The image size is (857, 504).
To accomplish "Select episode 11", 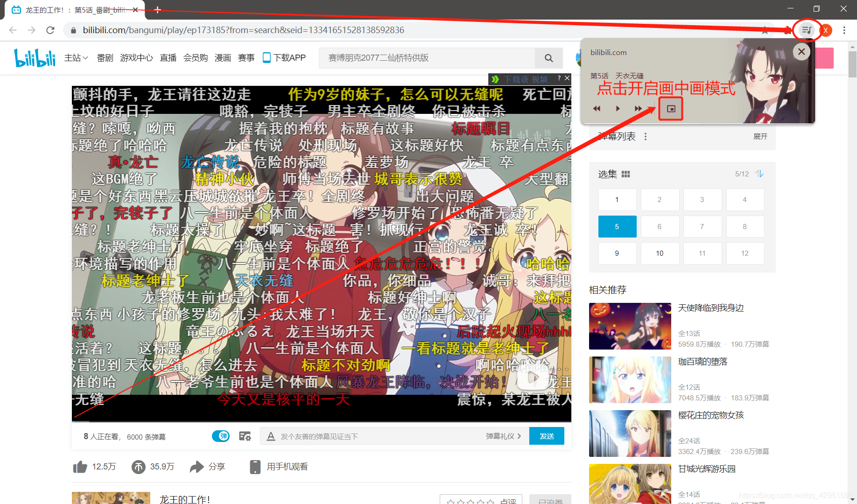I will pos(702,253).
